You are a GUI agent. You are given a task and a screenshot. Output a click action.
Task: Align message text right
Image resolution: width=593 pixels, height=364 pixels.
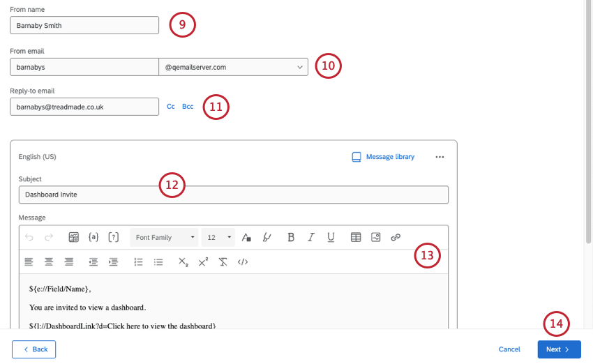pos(69,262)
